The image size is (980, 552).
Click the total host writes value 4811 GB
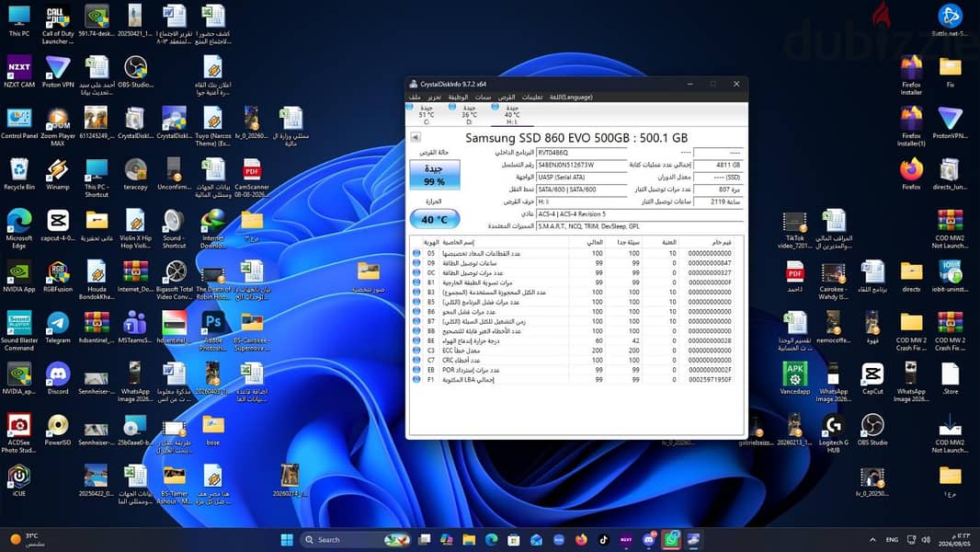(x=718, y=165)
